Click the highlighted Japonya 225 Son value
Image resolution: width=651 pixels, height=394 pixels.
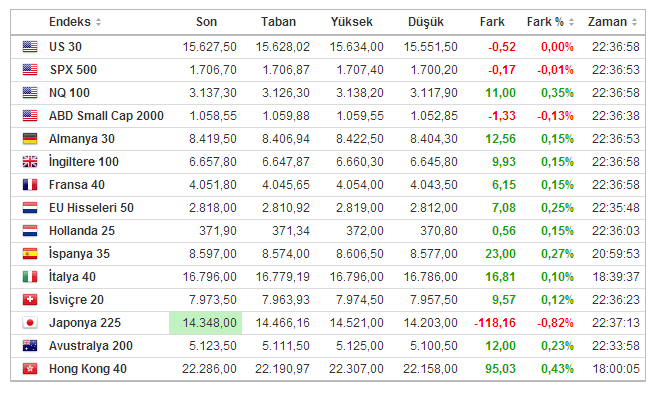[x=206, y=323]
